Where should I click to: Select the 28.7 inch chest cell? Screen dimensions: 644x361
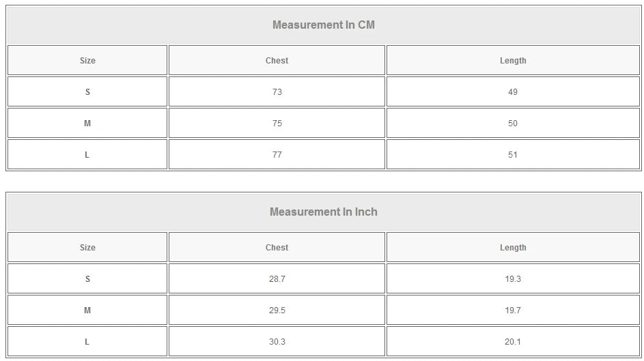click(277, 279)
